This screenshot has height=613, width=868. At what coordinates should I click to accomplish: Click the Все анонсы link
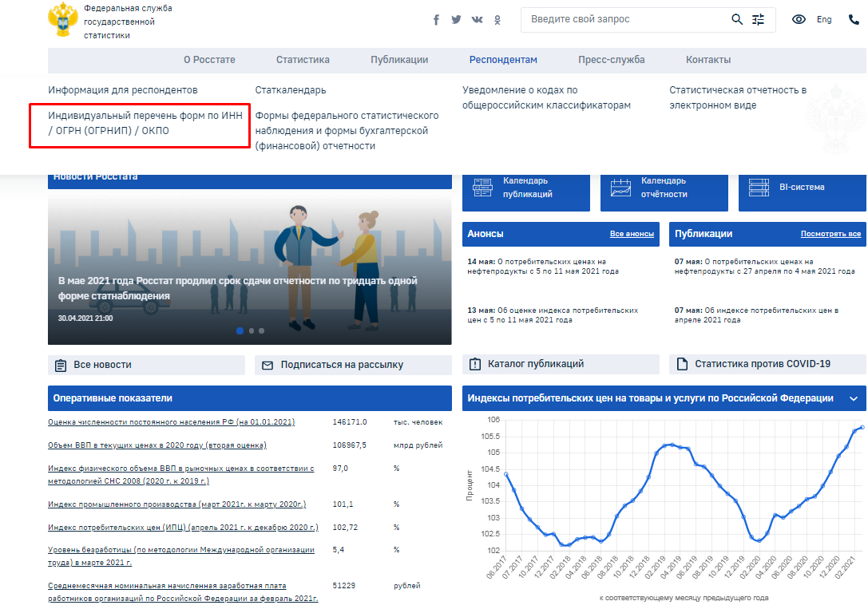point(632,234)
